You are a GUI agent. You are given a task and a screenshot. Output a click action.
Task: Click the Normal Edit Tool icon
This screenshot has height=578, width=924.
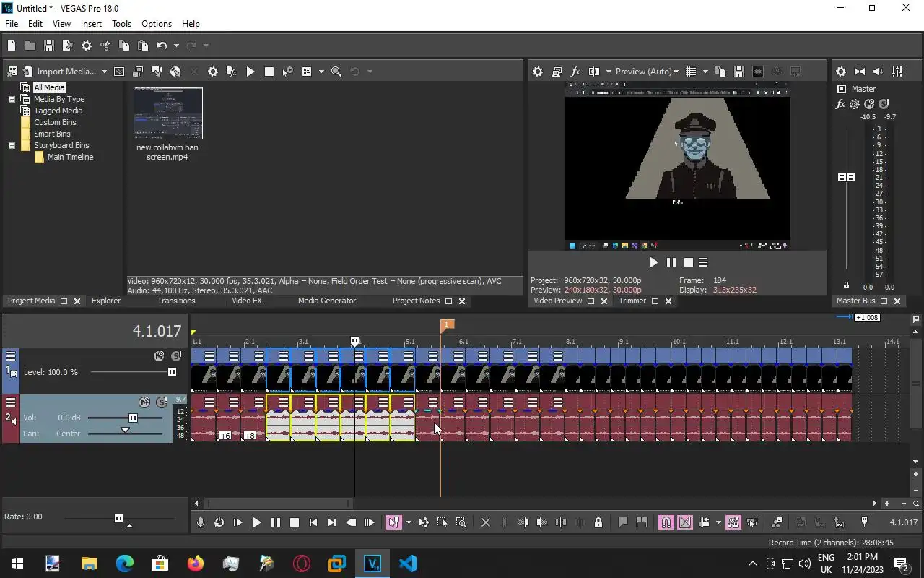(x=393, y=522)
